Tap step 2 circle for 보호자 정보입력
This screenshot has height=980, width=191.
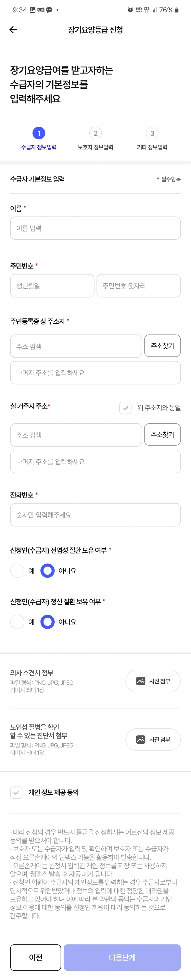coord(95,133)
